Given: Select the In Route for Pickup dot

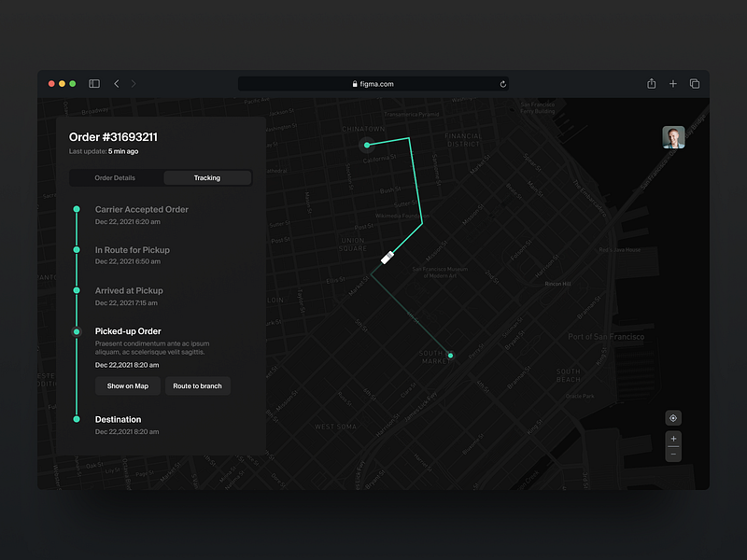Looking at the screenshot, I should pos(78,250).
